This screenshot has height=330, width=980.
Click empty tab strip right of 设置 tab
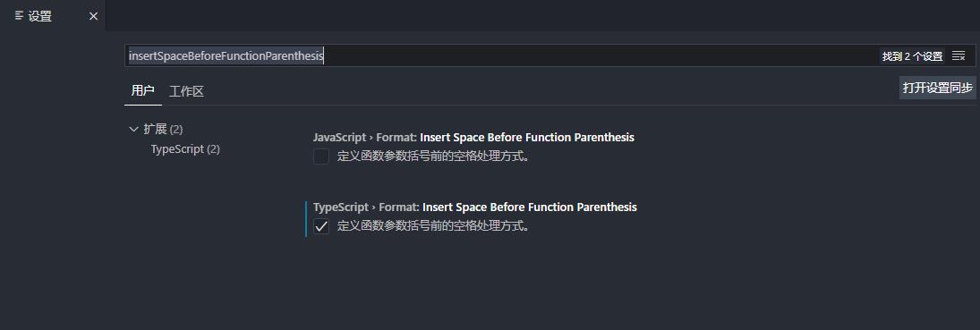click(542, 15)
